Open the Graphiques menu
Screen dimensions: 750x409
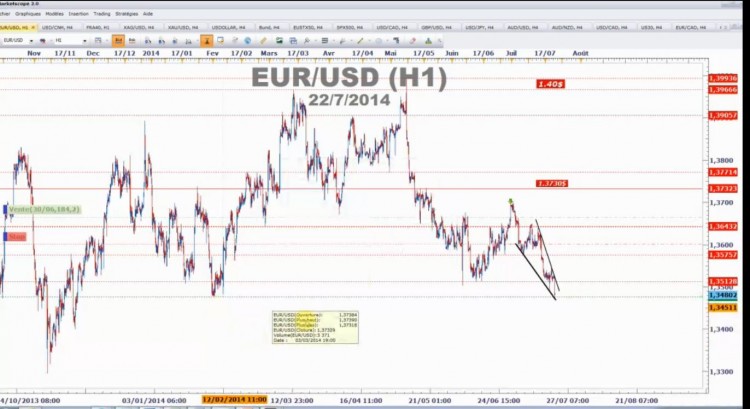(28, 14)
